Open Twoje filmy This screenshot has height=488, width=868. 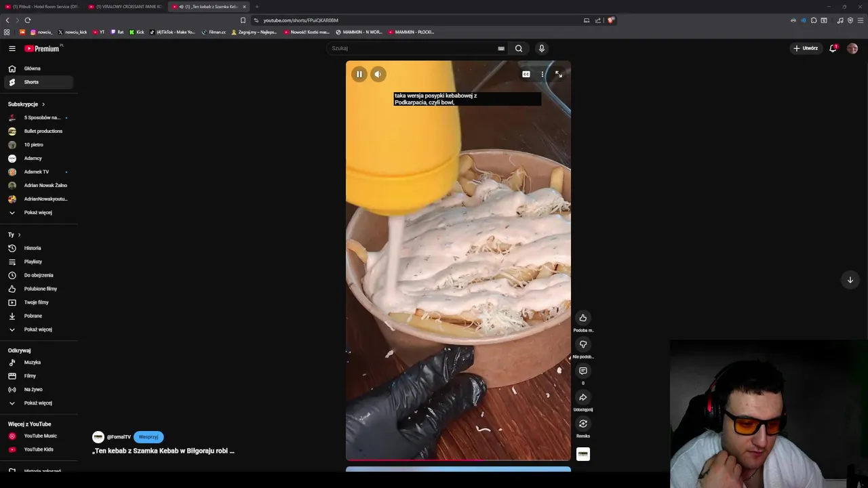39,302
